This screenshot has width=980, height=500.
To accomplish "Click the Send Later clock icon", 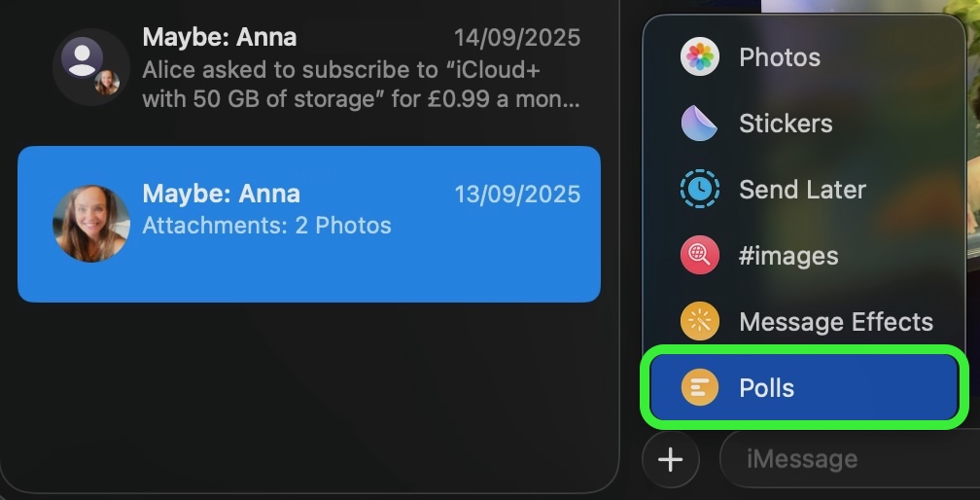I will (699, 190).
